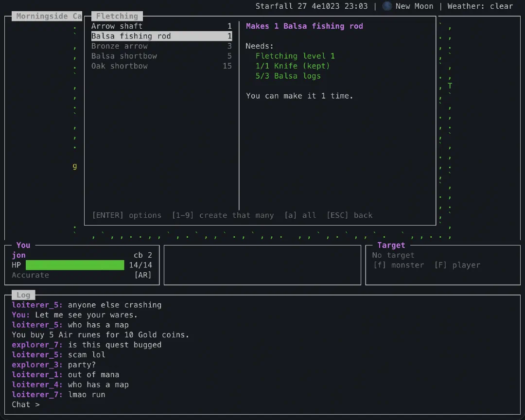Click the [ESC] back option

(x=349, y=215)
